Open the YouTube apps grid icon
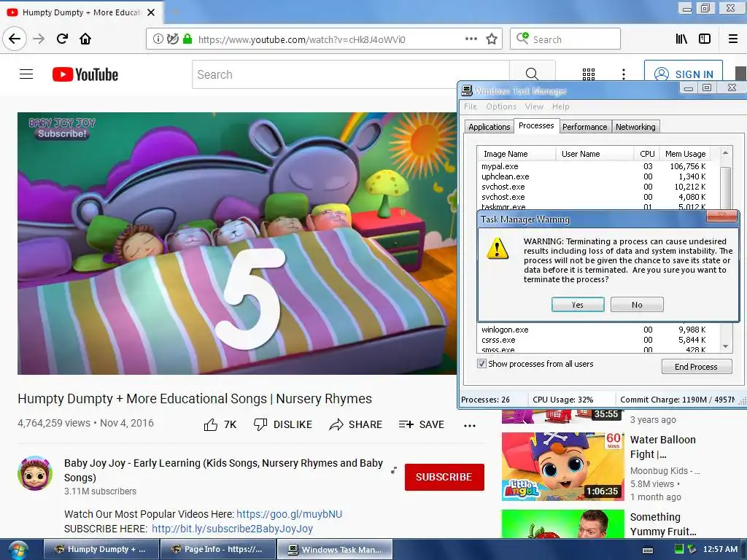 click(589, 74)
